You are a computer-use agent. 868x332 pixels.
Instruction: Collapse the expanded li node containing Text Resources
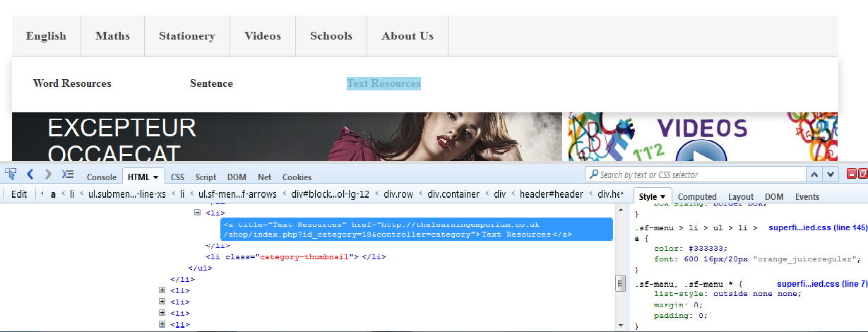tap(198, 213)
